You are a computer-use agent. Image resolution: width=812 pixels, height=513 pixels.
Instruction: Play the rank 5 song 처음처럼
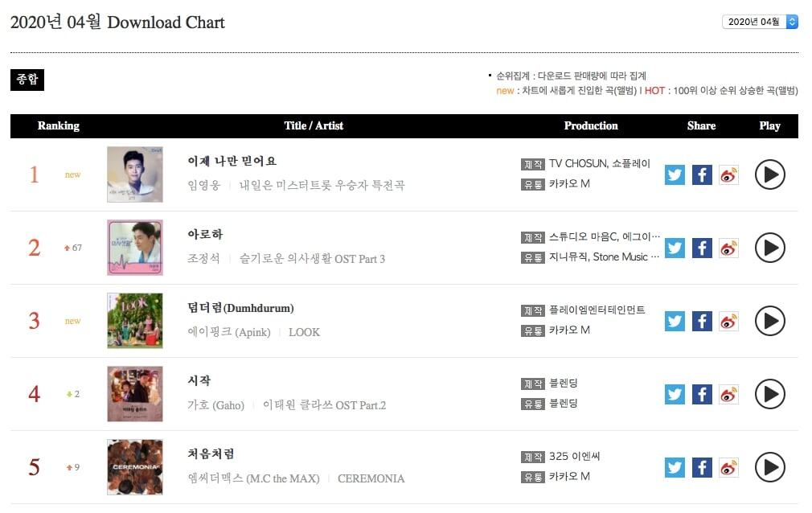tap(769, 467)
